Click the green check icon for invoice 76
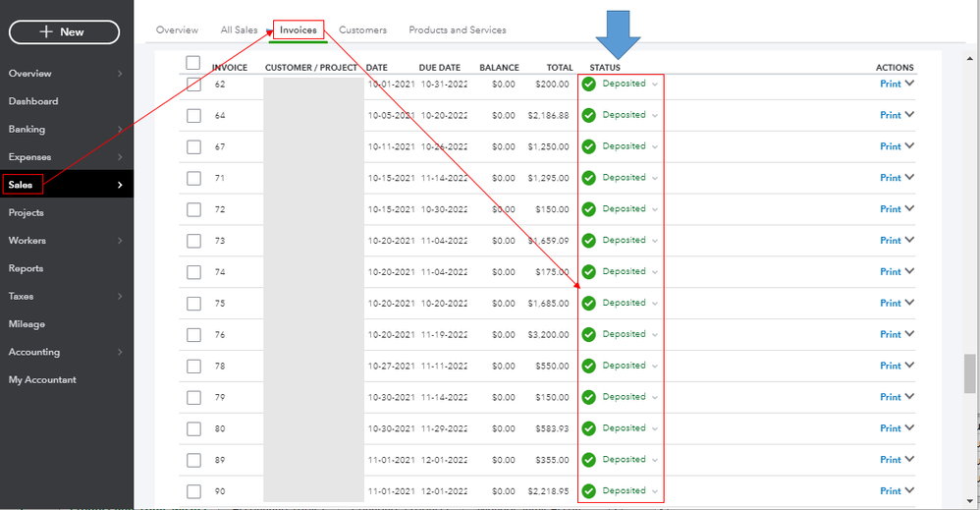 click(x=589, y=334)
